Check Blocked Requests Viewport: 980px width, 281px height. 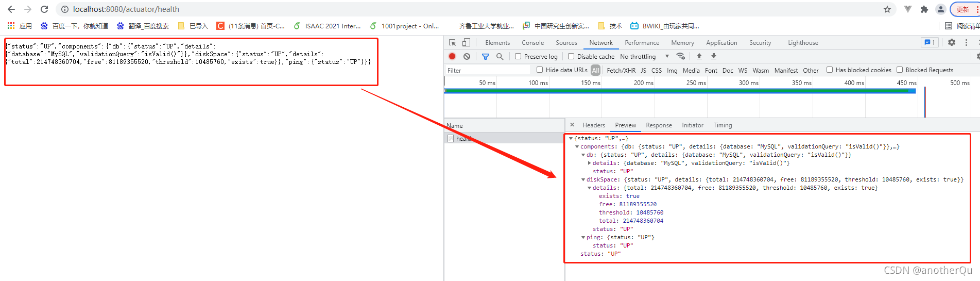point(900,70)
